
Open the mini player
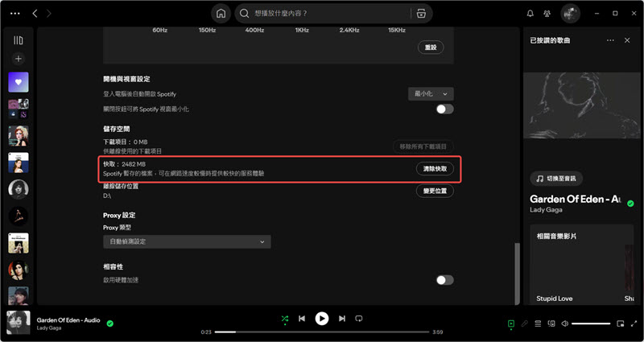tap(620, 323)
